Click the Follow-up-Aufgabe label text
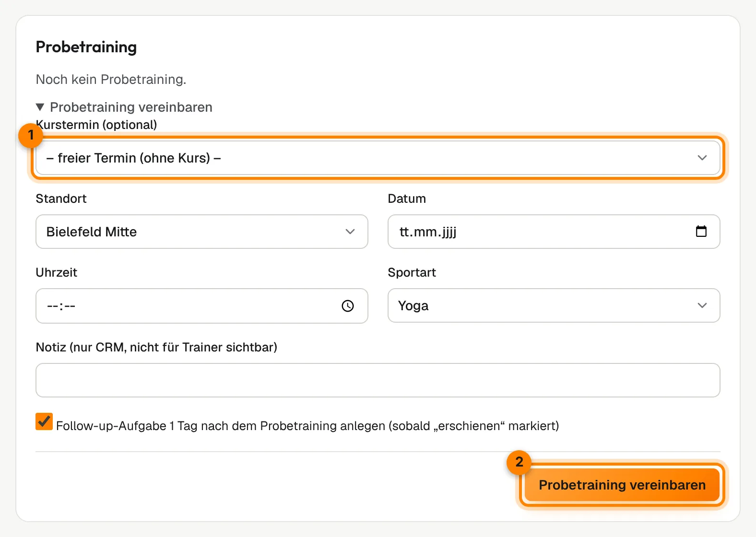This screenshot has width=756, height=537. click(307, 426)
